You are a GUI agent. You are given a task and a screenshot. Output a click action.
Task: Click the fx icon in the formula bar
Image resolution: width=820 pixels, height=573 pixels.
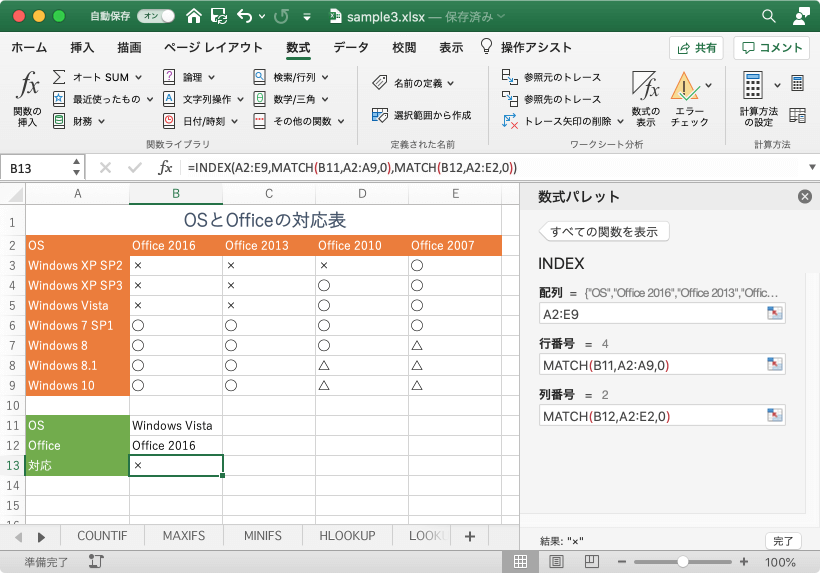[165, 167]
